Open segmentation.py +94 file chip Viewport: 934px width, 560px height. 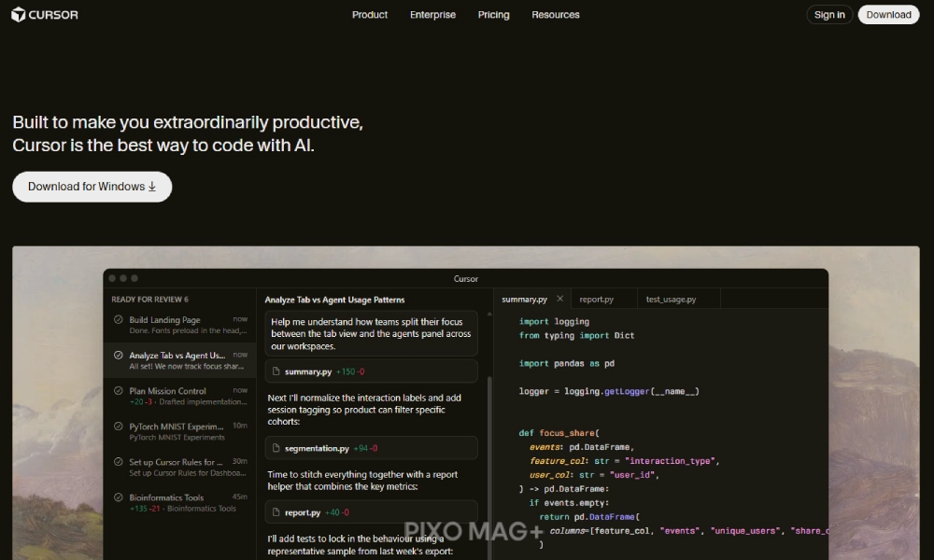pyautogui.click(x=371, y=448)
